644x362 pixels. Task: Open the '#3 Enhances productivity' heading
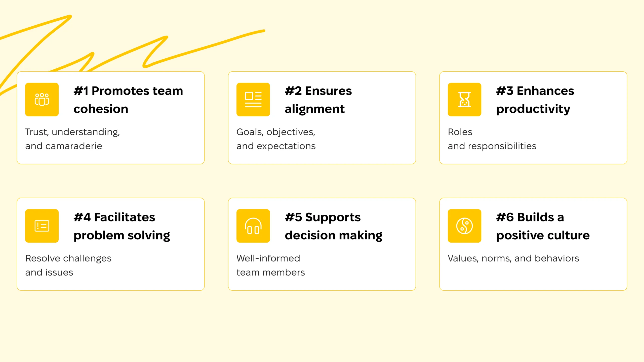pos(535,100)
